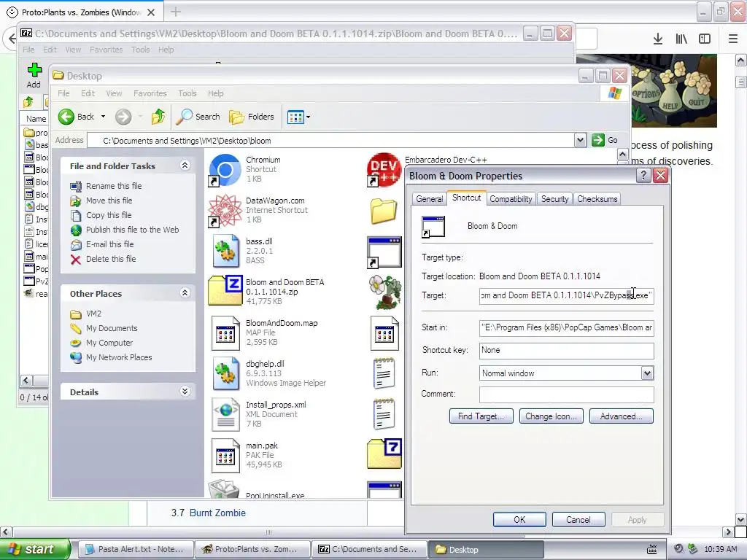This screenshot has height=560, width=747.
Task: Open My Computer in Other Places
Action: coord(109,343)
